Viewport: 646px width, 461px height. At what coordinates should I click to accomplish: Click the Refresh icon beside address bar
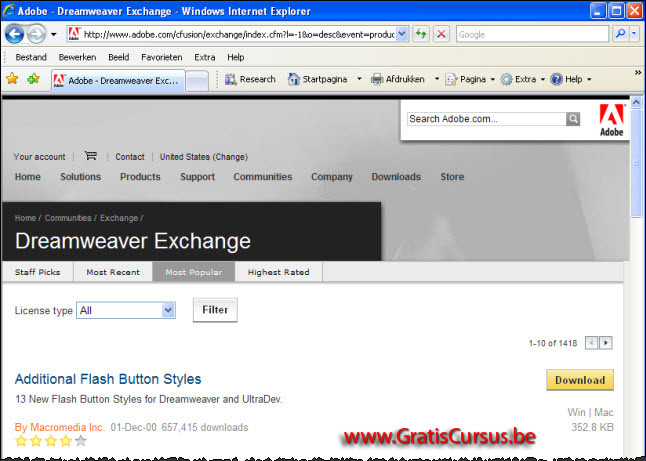point(421,34)
